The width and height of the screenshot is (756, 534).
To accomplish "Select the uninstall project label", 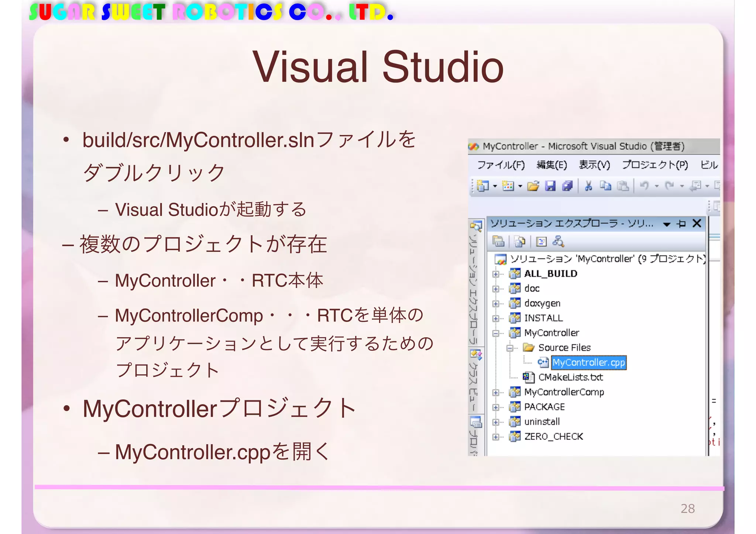I will (542, 421).
